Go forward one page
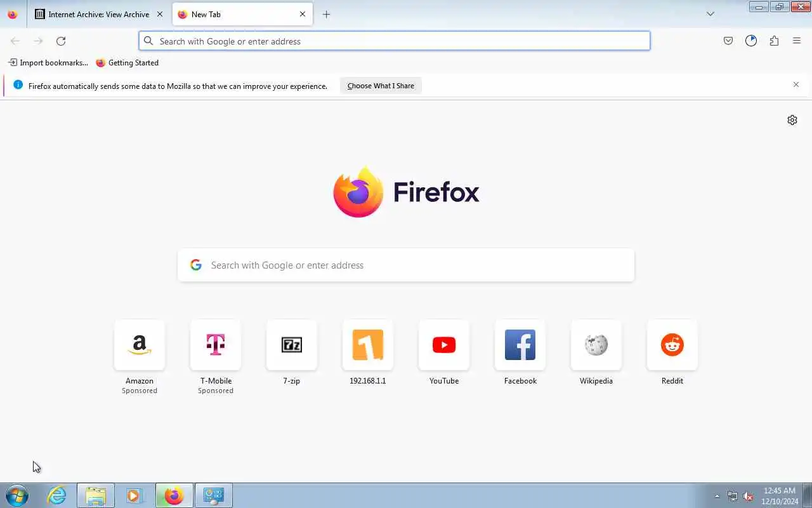The height and width of the screenshot is (508, 812). [38, 41]
